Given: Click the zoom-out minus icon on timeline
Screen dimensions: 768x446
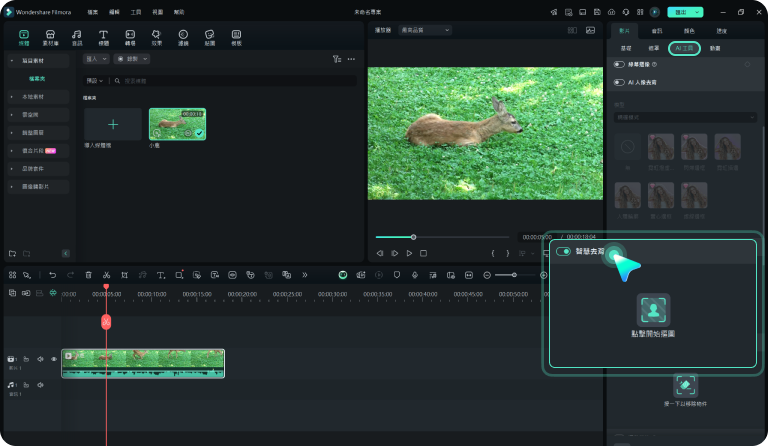Looking at the screenshot, I should (x=487, y=275).
